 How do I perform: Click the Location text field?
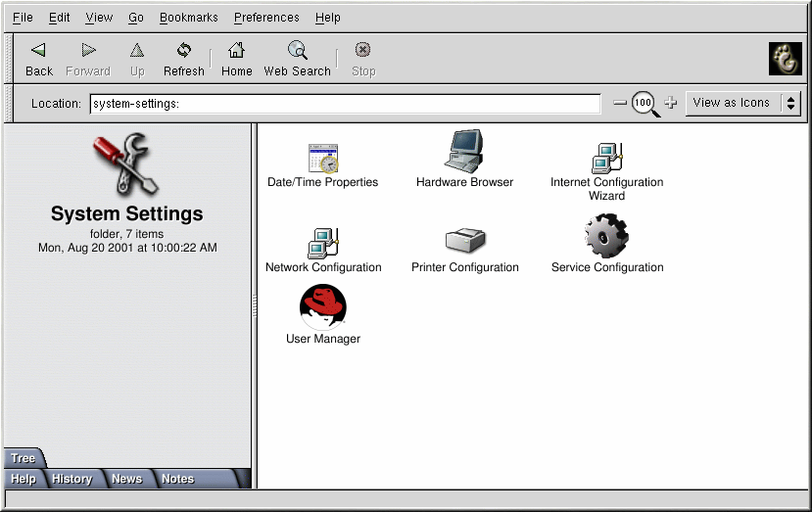tap(344, 104)
